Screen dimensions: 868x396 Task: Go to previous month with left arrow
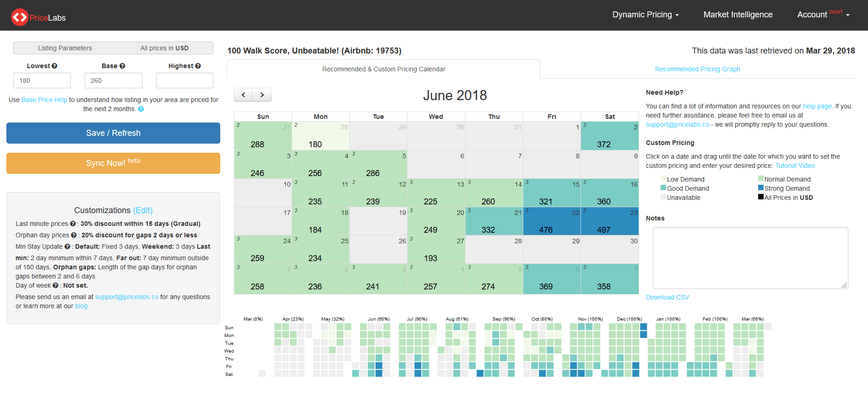244,95
